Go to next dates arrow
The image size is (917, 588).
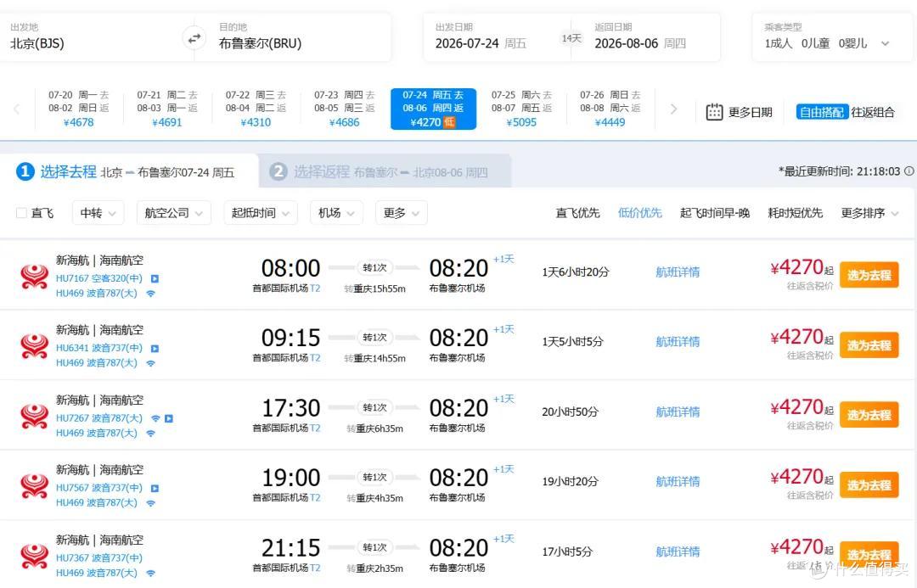[673, 109]
